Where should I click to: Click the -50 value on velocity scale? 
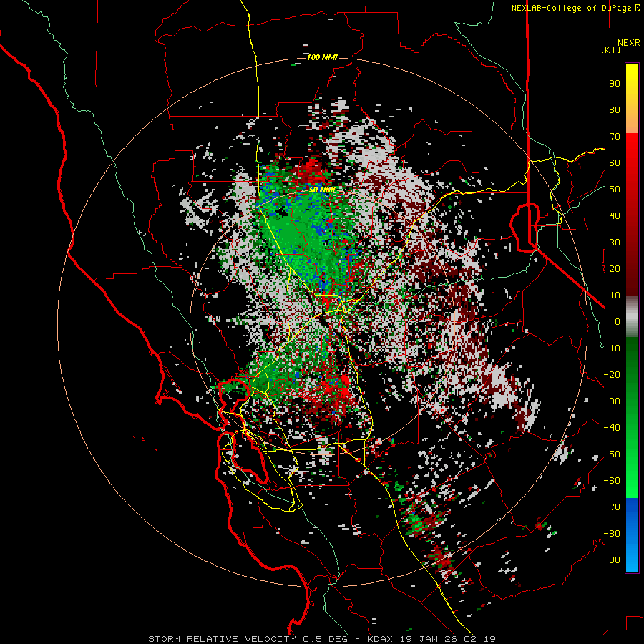coord(612,454)
